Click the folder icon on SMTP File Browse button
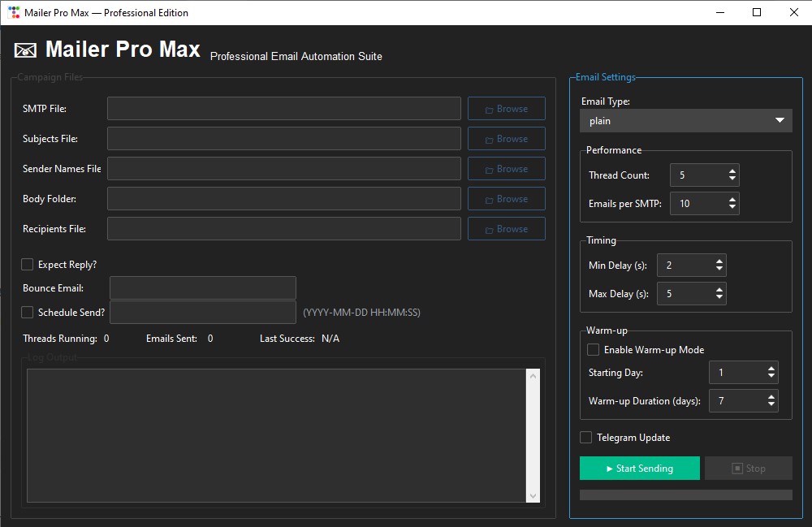812x527 pixels. pos(490,108)
